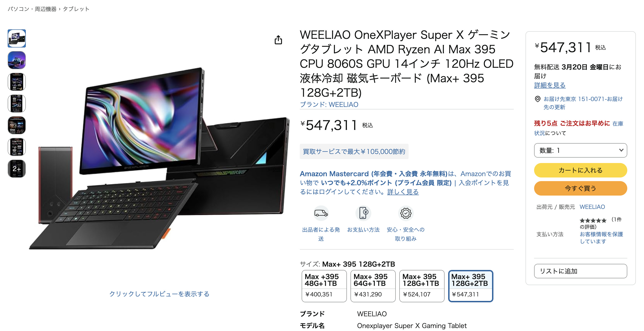This screenshot has height=331, width=644.
Task: Open the seller shipping truck icon
Action: click(321, 213)
